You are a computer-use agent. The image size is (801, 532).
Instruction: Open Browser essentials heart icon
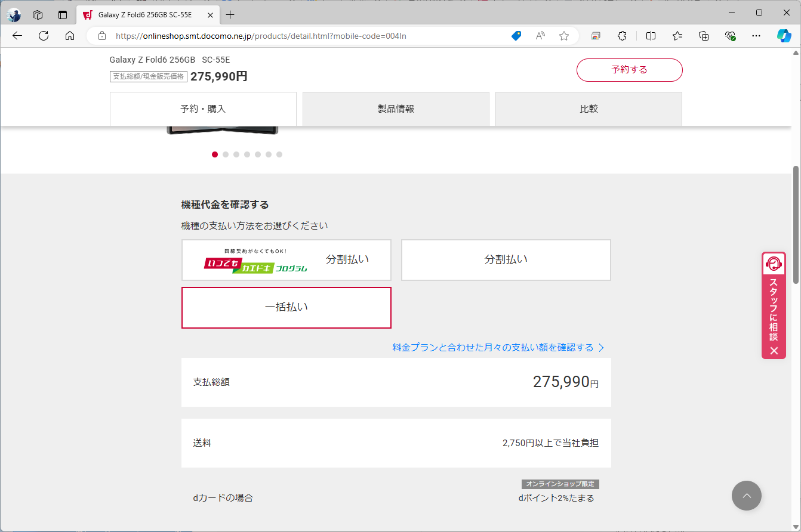[730, 36]
